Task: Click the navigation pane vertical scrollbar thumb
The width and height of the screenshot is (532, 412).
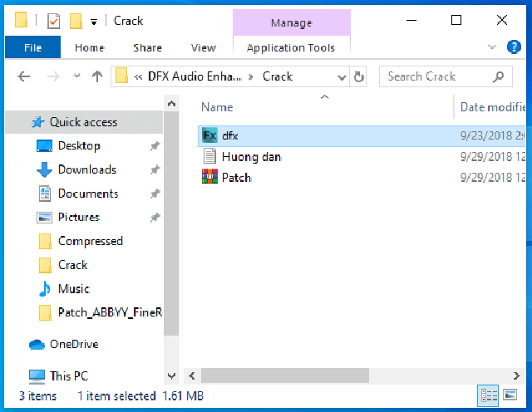Action: 171,223
